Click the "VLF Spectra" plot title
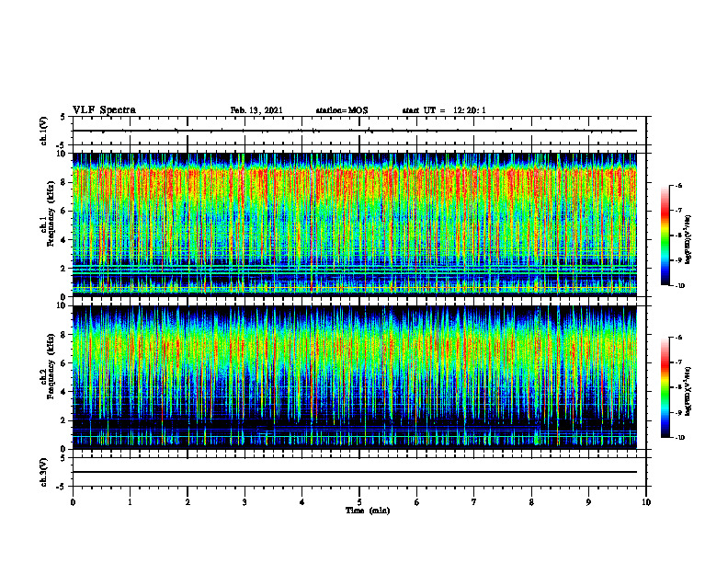Viewport: 728px width, 563px height. click(104, 110)
